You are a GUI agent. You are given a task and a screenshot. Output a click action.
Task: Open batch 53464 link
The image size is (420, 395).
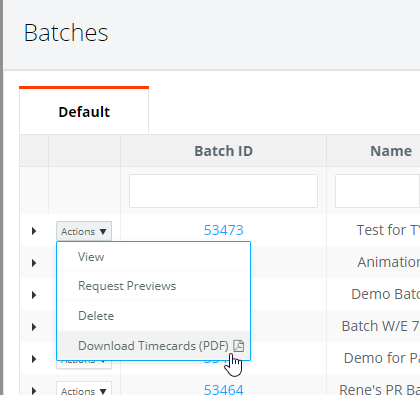click(223, 389)
